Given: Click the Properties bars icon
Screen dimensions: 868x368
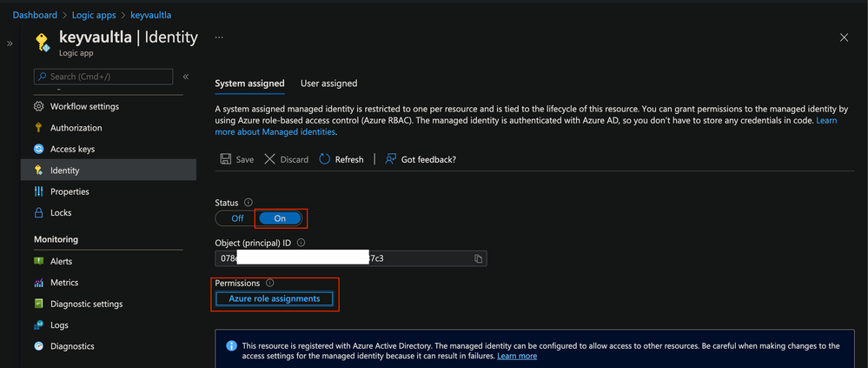Looking at the screenshot, I should tap(39, 191).
